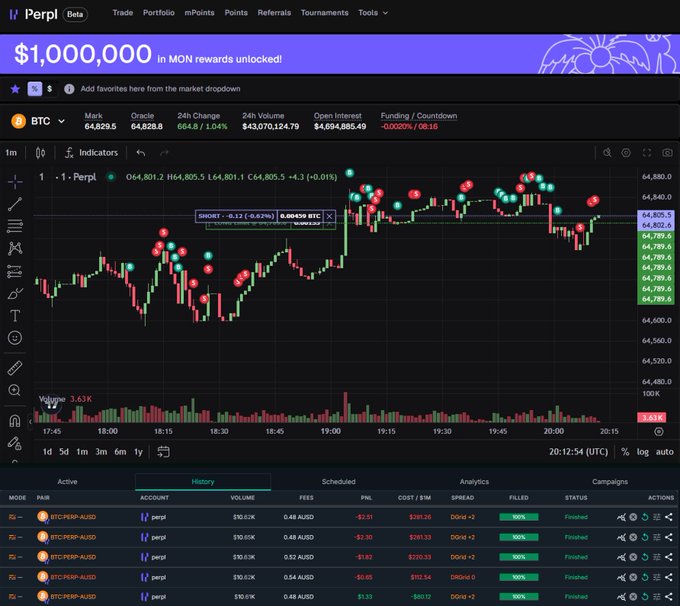Select the zoom-in magnifier tool

tap(15, 390)
